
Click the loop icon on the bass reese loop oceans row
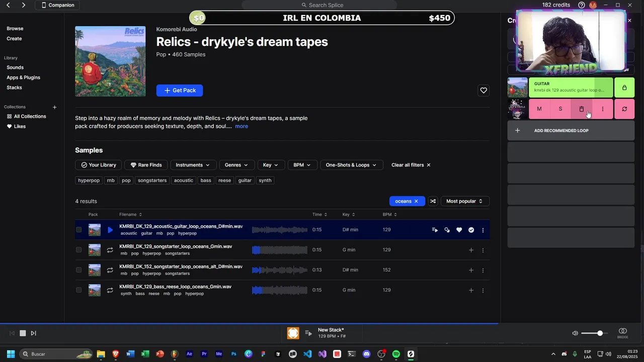click(110, 290)
